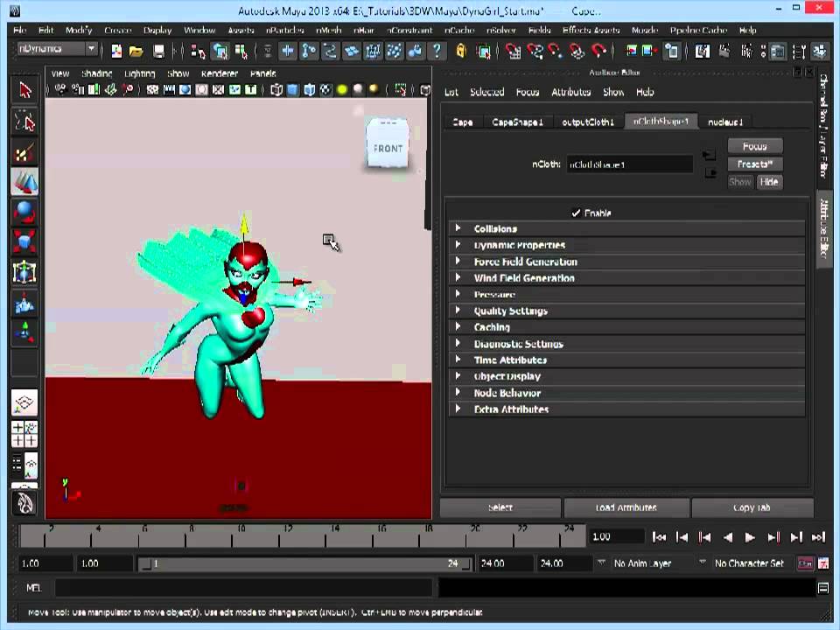
Task: Expand the Object Display section
Action: pyautogui.click(x=626, y=376)
